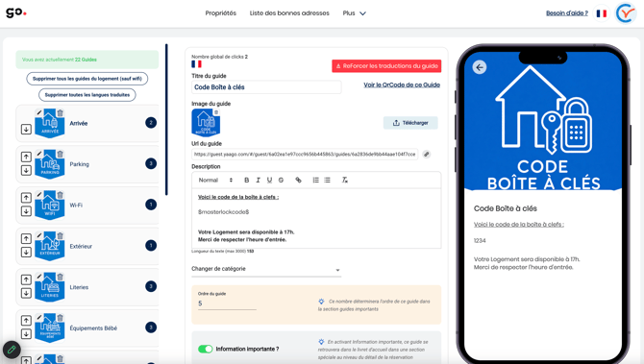Click Supprimer tous les guides du logement
This screenshot has height=364, width=644.
click(x=87, y=79)
